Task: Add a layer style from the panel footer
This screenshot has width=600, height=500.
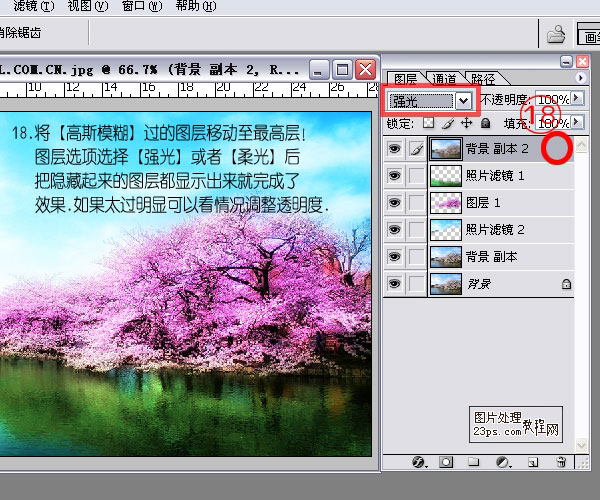Action: (x=419, y=462)
